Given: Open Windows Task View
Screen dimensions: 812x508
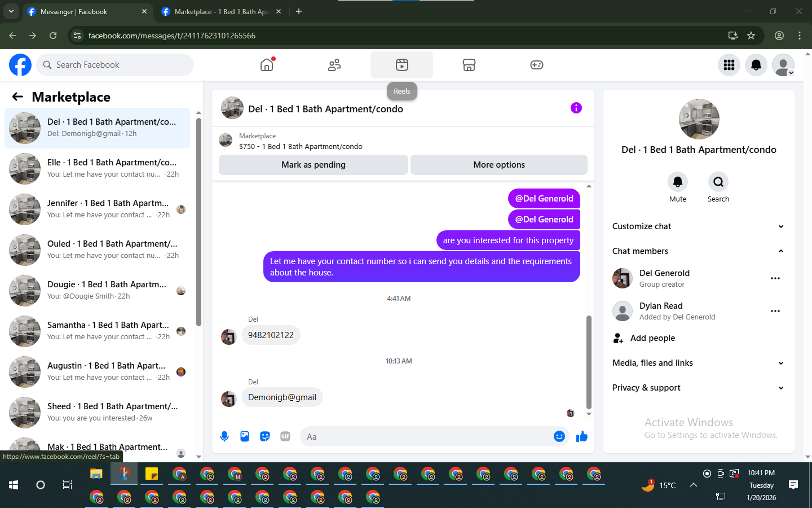Looking at the screenshot, I should (x=68, y=485).
